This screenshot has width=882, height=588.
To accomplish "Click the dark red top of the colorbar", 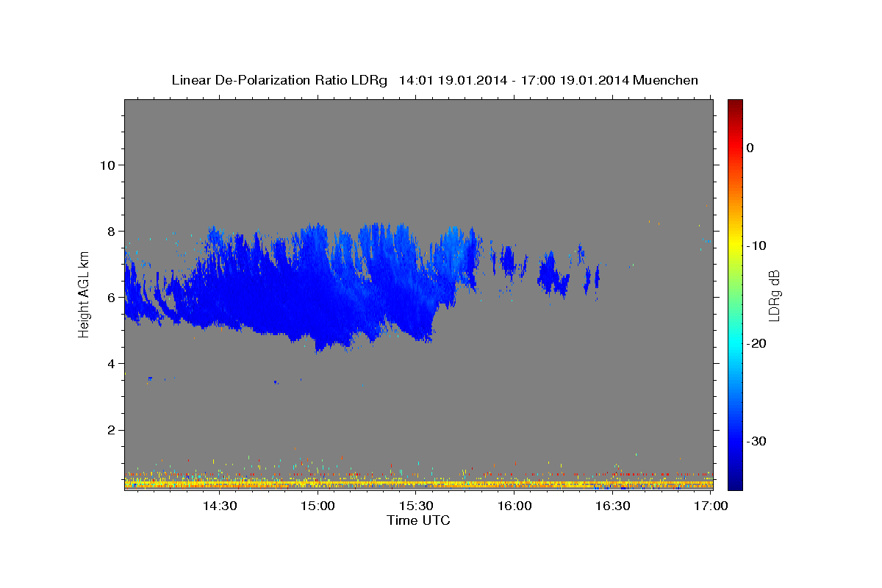I will 735,104.
